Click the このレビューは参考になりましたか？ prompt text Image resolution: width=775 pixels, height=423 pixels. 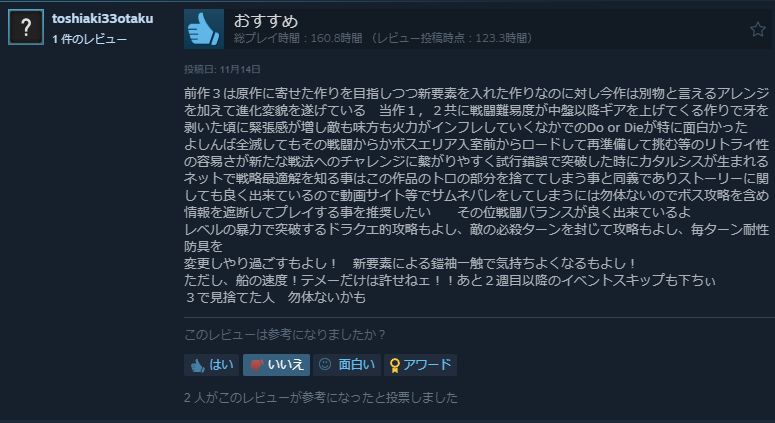[284, 335]
